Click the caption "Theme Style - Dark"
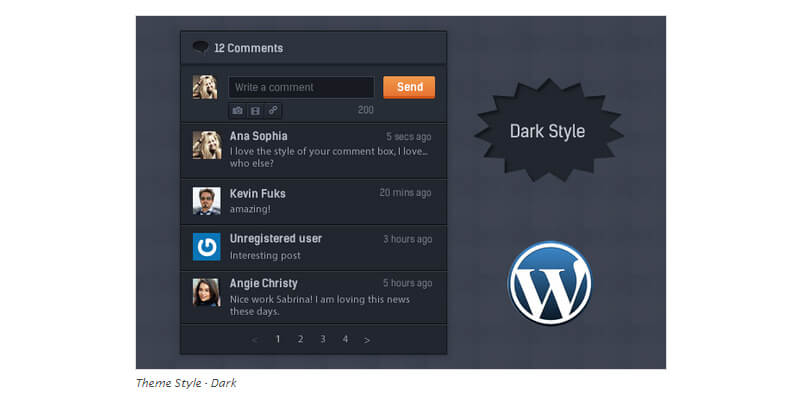The image size is (800, 400). (x=187, y=383)
